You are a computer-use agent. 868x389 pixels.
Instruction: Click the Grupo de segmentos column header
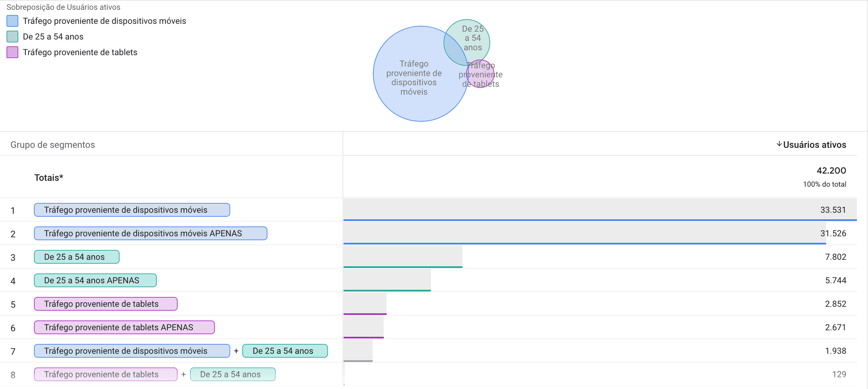(x=53, y=145)
